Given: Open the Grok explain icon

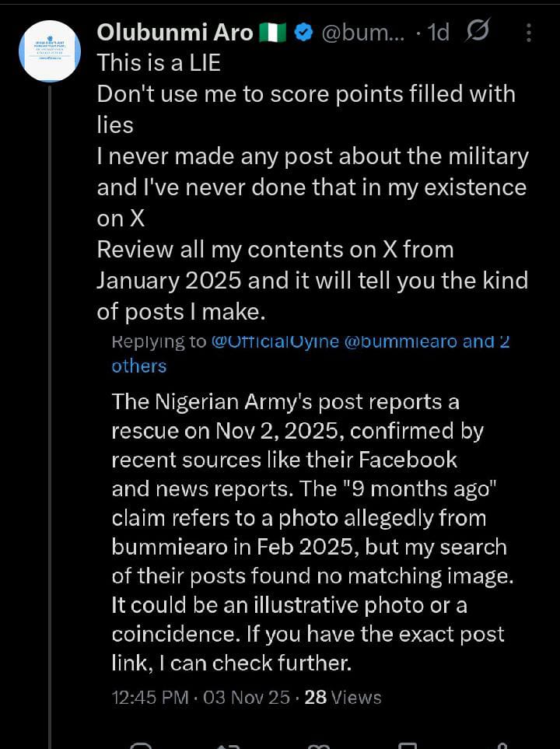Looking at the screenshot, I should 477,32.
